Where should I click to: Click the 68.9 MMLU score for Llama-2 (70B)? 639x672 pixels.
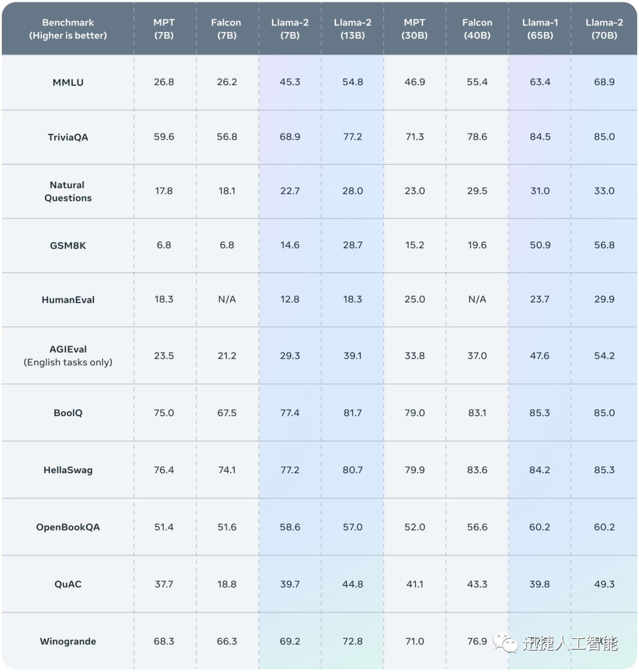pos(604,82)
